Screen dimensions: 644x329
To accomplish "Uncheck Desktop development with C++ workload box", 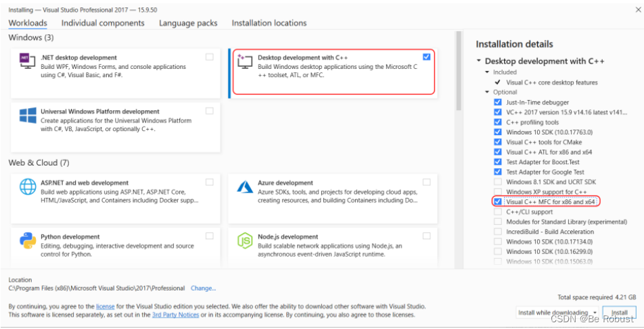I will click(427, 57).
